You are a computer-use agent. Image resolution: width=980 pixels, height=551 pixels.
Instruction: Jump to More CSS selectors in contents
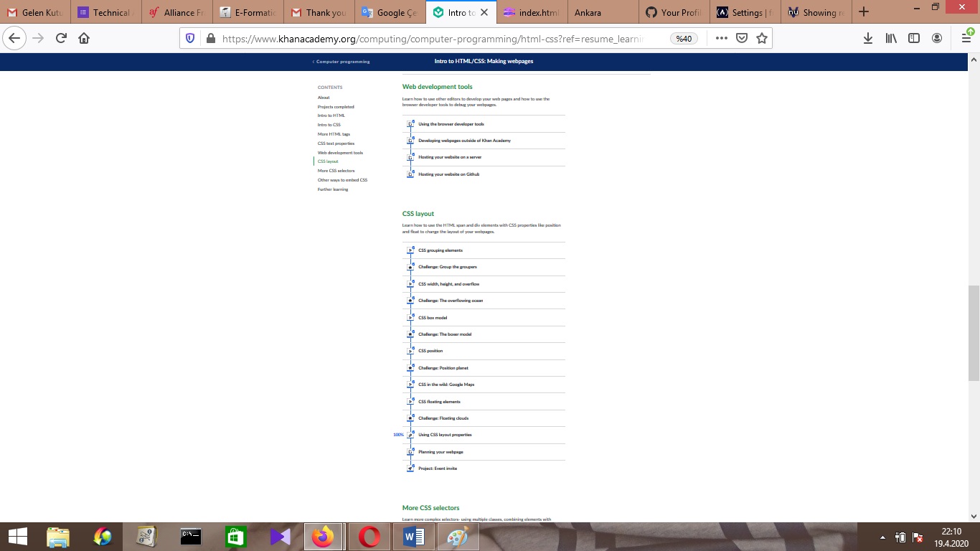[336, 171]
